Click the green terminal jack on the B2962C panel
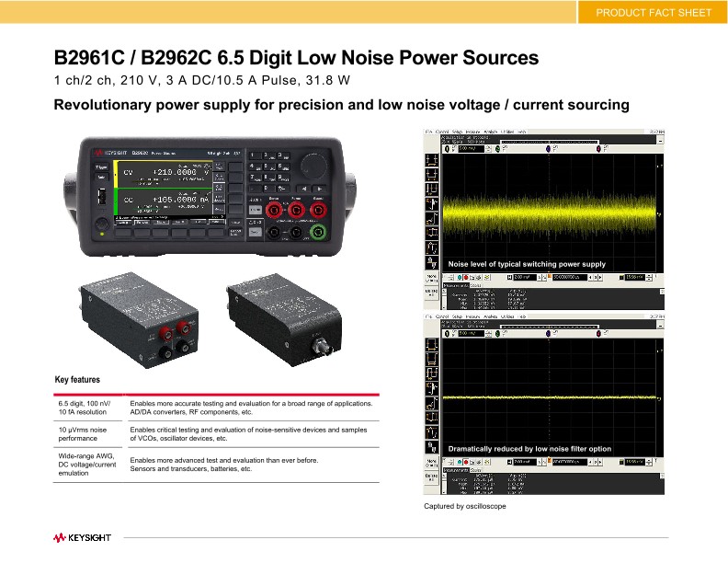728x563 pixels. pyautogui.click(x=318, y=232)
